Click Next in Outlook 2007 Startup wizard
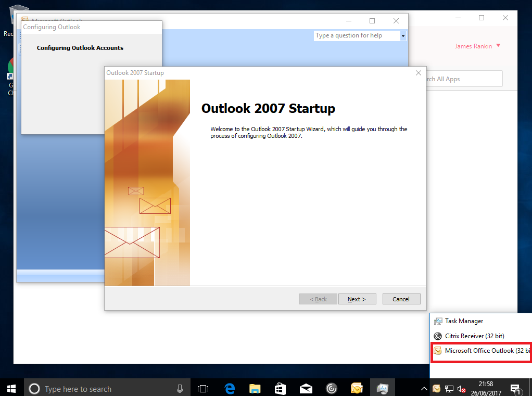The height and width of the screenshot is (396, 532). click(x=357, y=299)
